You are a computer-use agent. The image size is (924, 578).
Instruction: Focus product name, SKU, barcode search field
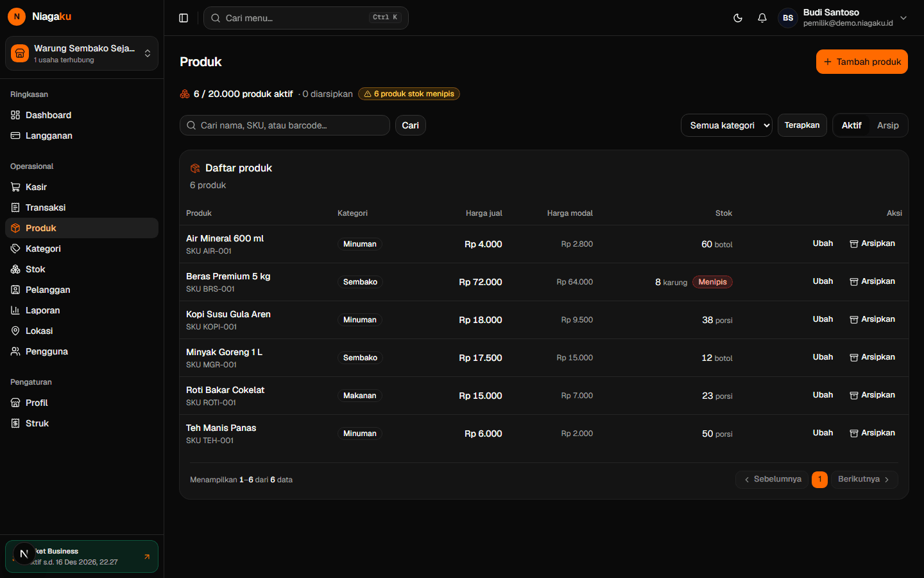[285, 125]
